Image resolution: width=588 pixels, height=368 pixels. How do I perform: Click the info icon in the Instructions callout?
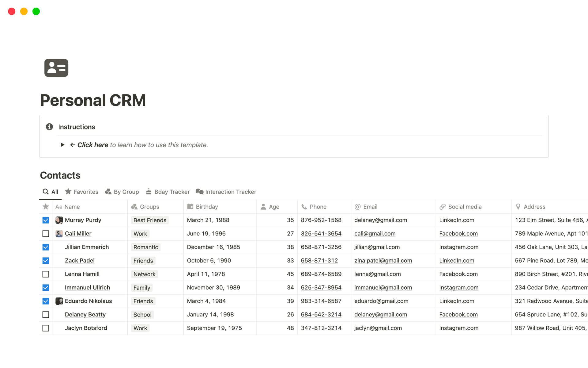49,127
